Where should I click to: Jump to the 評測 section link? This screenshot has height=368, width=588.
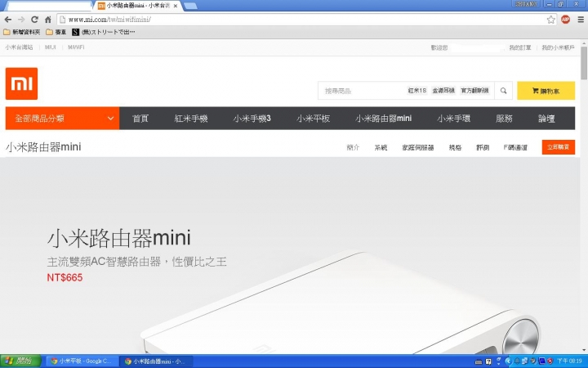click(483, 147)
